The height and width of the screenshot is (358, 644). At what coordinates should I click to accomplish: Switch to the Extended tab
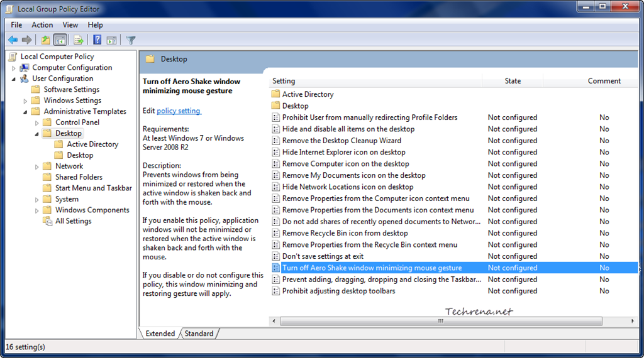[160, 334]
